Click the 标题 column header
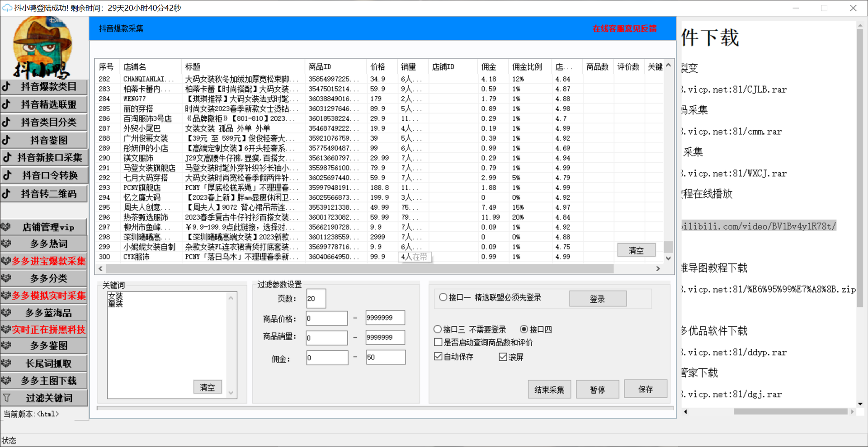The width and height of the screenshot is (868, 447). 243,66
